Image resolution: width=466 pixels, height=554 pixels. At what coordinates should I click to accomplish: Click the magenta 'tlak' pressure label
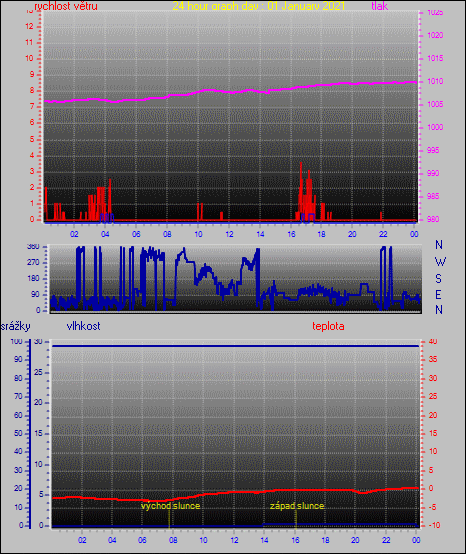pyautogui.click(x=379, y=6)
